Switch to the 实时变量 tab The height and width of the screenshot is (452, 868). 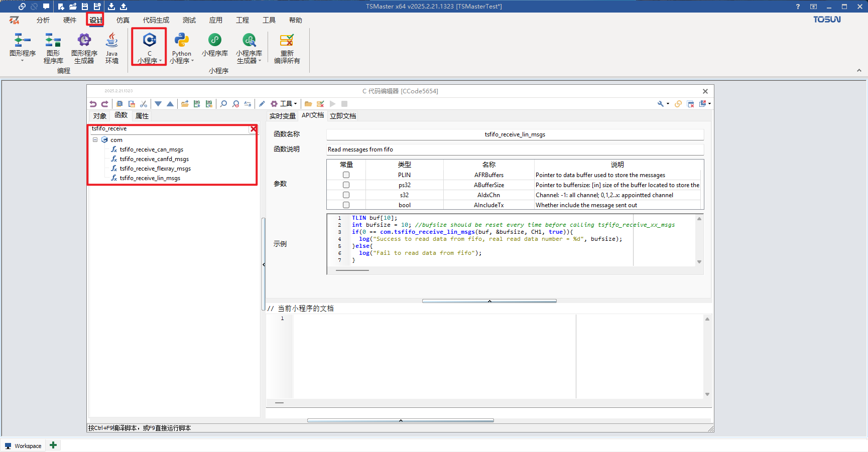(x=283, y=116)
